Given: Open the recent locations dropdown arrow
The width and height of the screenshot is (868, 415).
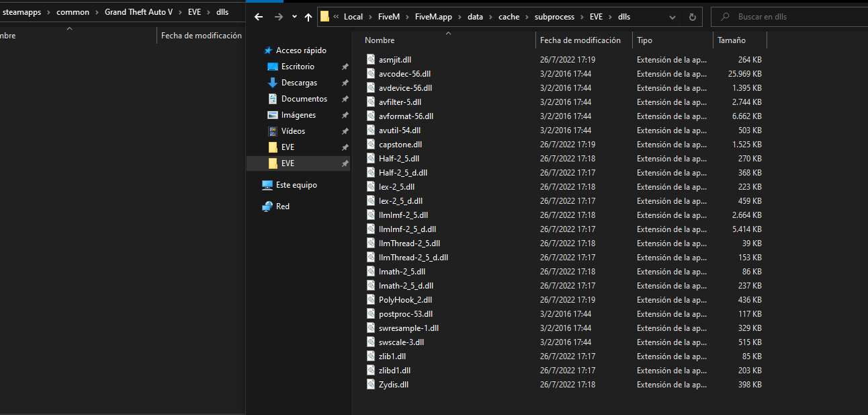Looking at the screenshot, I should pyautogui.click(x=294, y=17).
